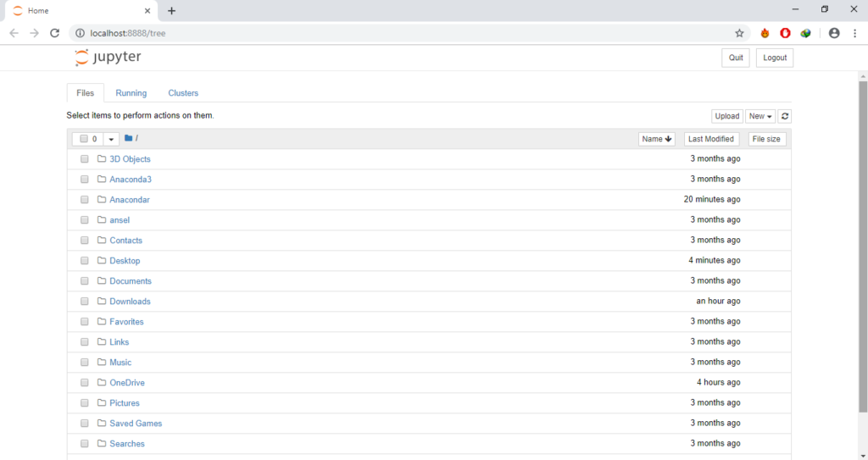Open a new browser tab
The width and height of the screenshot is (868, 460).
(171, 10)
